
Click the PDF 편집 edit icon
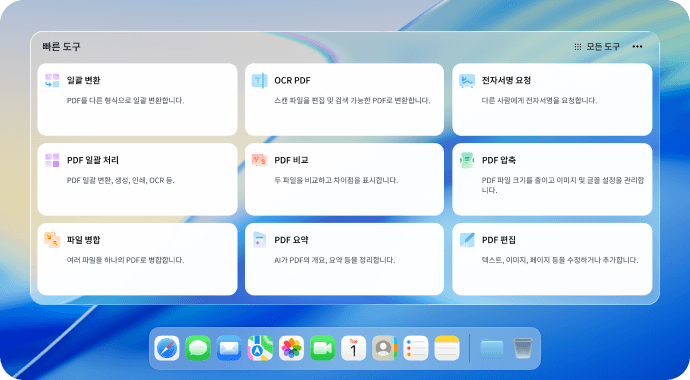[x=467, y=240]
